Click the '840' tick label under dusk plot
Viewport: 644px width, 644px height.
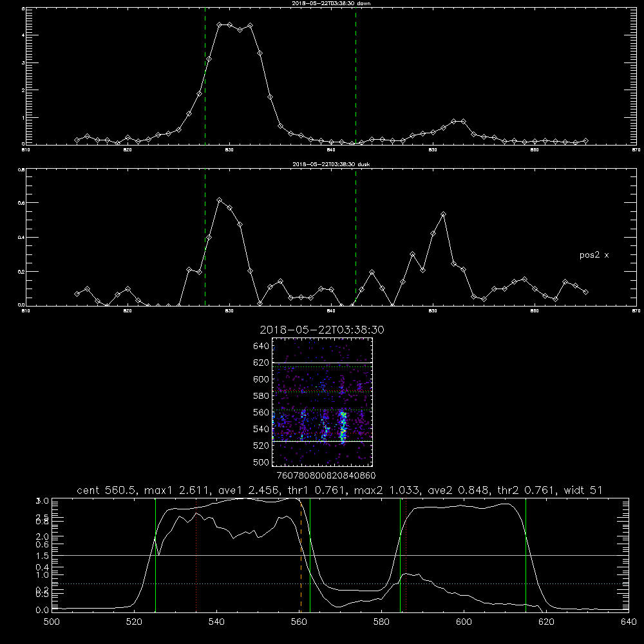pos(331,311)
